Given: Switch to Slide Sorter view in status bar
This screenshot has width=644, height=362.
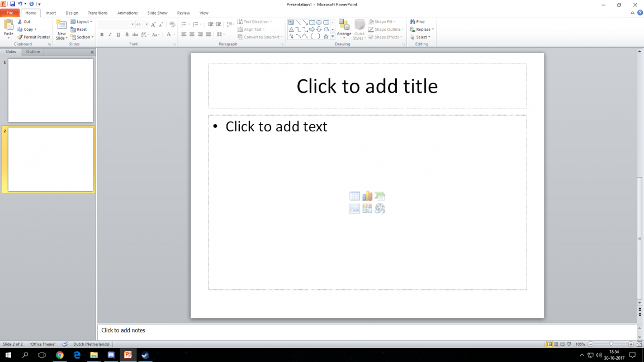Looking at the screenshot, I should tap(556, 344).
